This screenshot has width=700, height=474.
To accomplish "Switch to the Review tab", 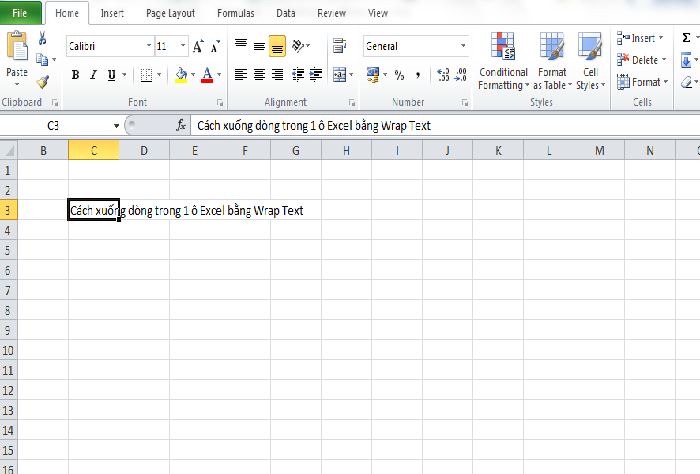I will point(331,13).
